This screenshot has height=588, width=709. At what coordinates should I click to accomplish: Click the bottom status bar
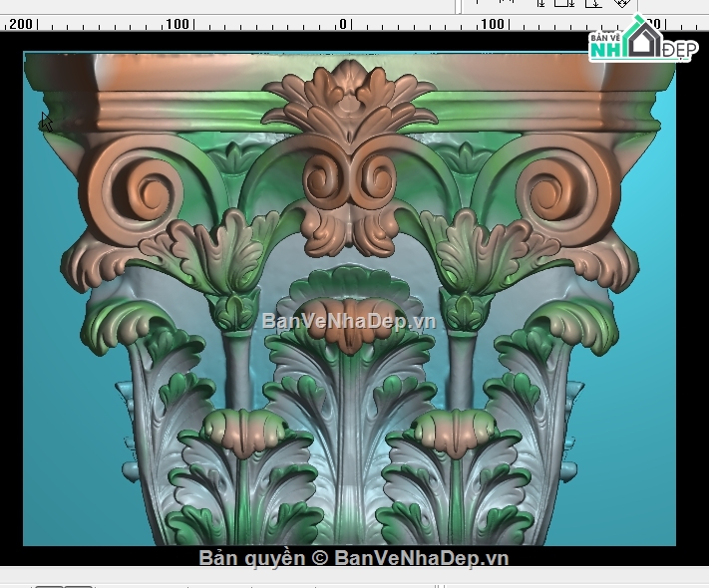coord(399,576)
